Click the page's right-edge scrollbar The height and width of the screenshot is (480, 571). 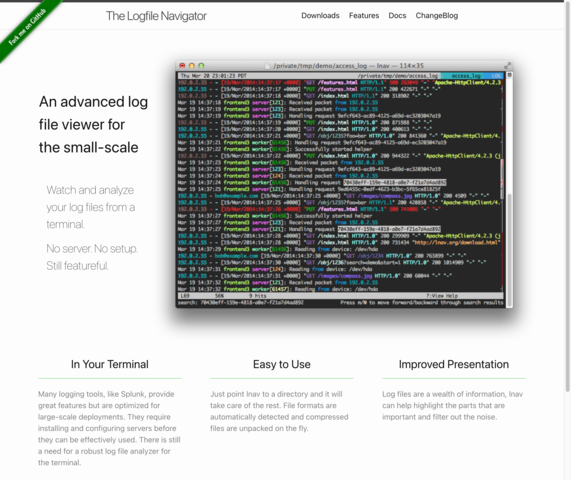click(568, 197)
